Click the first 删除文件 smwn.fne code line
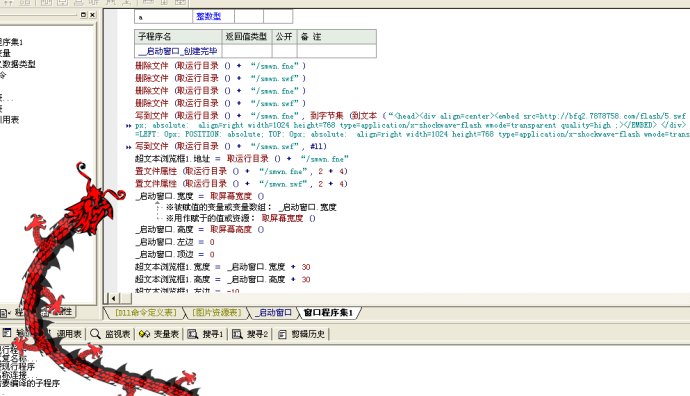This screenshot has width=690, height=396. pos(220,66)
